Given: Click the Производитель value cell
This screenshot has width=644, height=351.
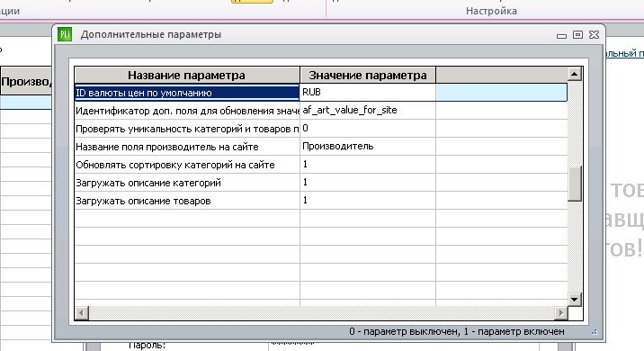Looking at the screenshot, I should (368, 147).
